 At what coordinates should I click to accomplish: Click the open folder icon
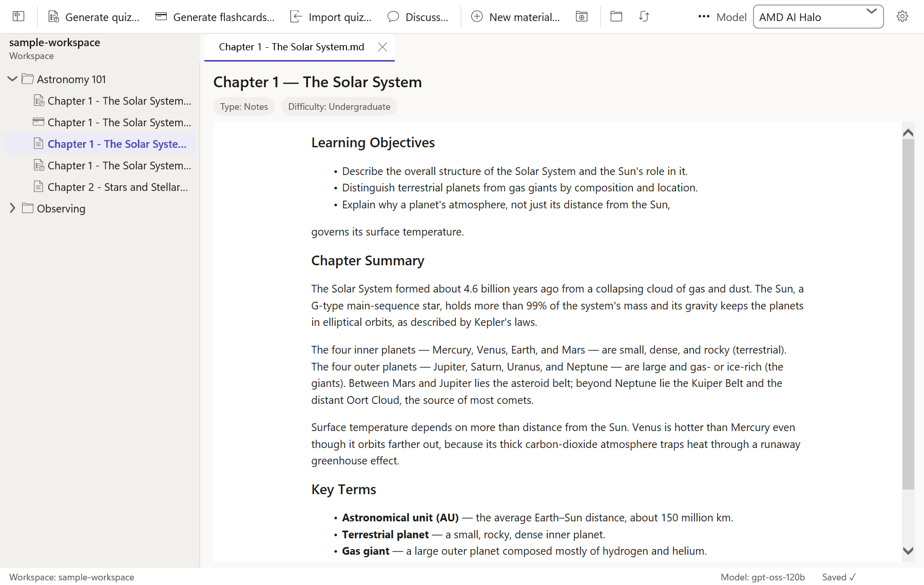click(617, 16)
